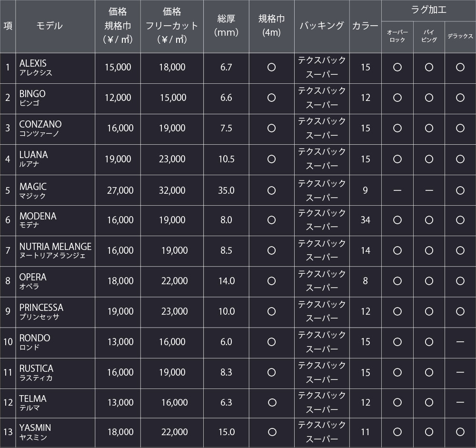Click the デラックス circle in the MAGIC row
Viewport: 476px width, 448px height.
click(x=460, y=190)
